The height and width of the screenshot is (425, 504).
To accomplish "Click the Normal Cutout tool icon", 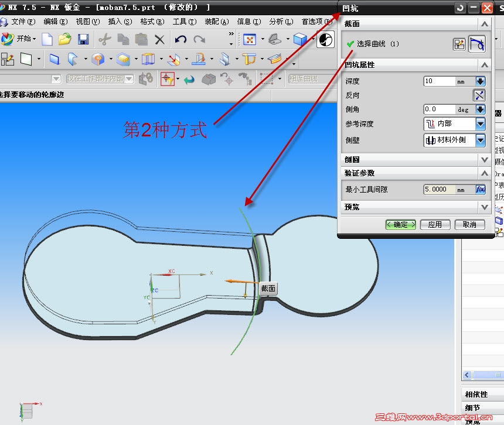I will (x=199, y=59).
